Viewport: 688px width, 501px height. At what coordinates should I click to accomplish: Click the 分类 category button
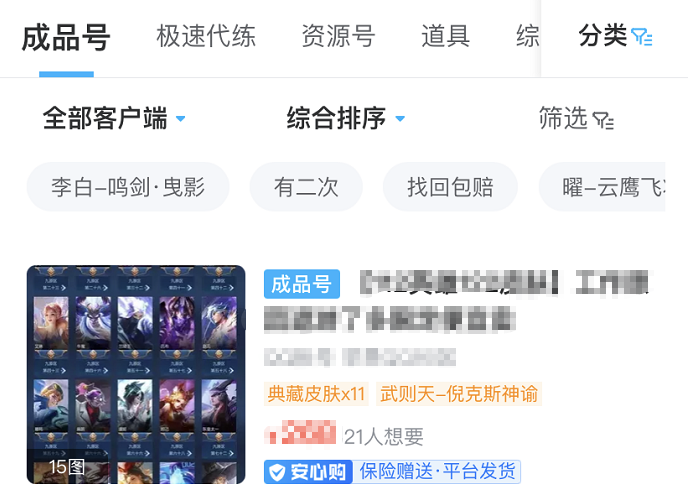[615, 36]
